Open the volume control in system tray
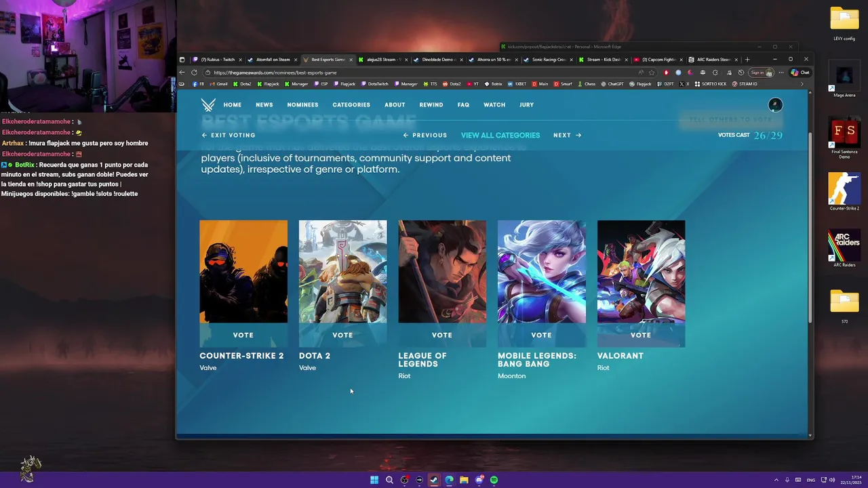Viewport: 868px width, 488px height. click(x=832, y=480)
